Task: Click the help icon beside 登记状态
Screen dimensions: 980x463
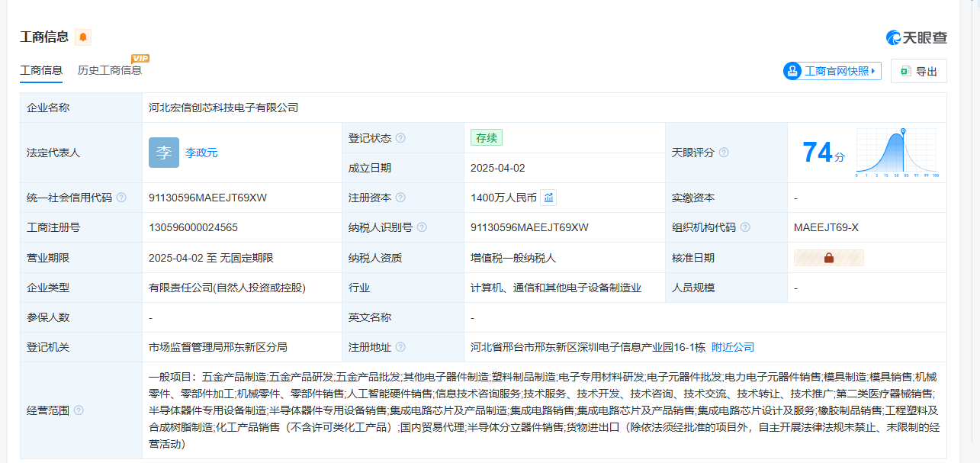Action: (x=400, y=138)
